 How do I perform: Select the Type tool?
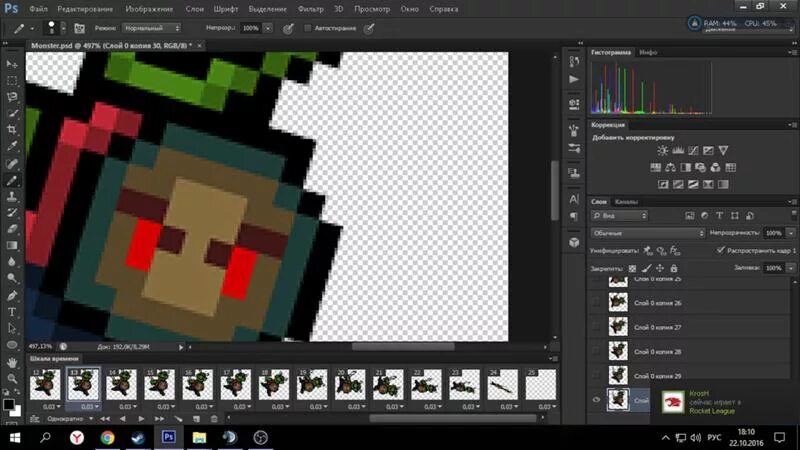(12, 312)
